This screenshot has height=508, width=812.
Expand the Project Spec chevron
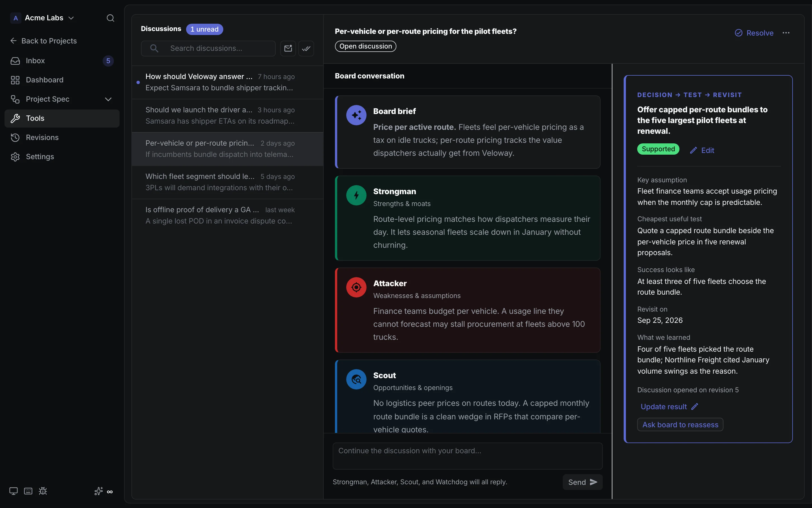(108, 99)
